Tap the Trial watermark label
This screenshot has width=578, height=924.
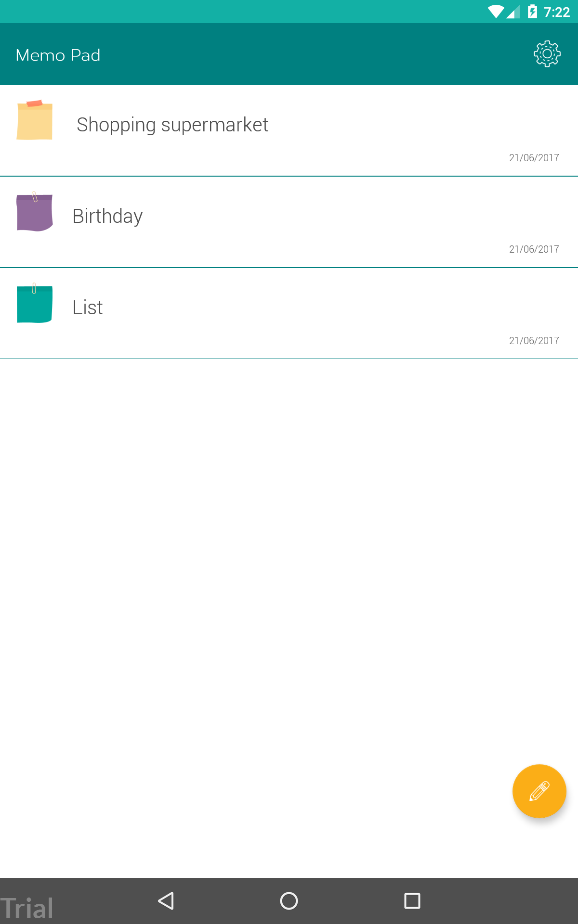tap(27, 907)
